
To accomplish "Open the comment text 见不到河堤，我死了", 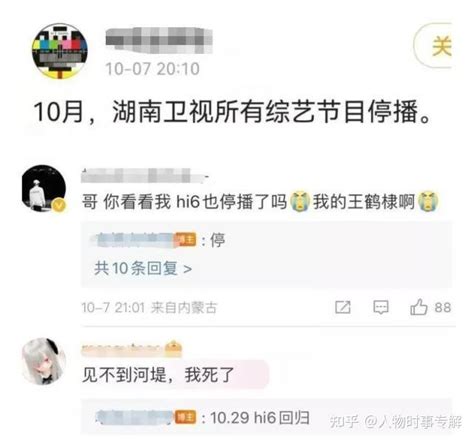I will pos(158,375).
